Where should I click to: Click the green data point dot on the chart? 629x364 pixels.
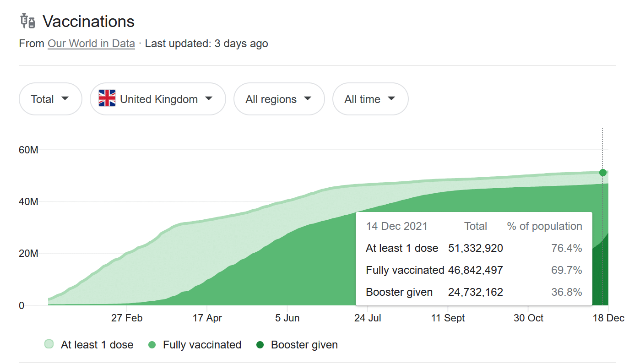click(602, 173)
